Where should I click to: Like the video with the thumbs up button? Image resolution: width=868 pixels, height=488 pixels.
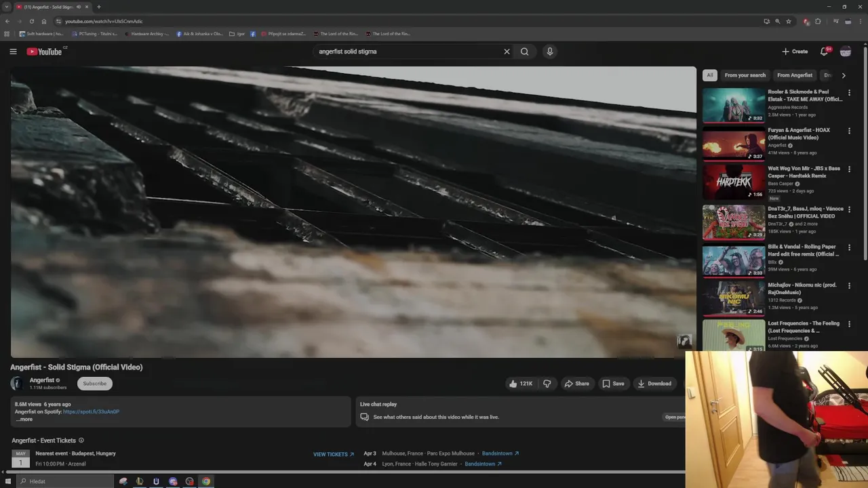(x=521, y=384)
